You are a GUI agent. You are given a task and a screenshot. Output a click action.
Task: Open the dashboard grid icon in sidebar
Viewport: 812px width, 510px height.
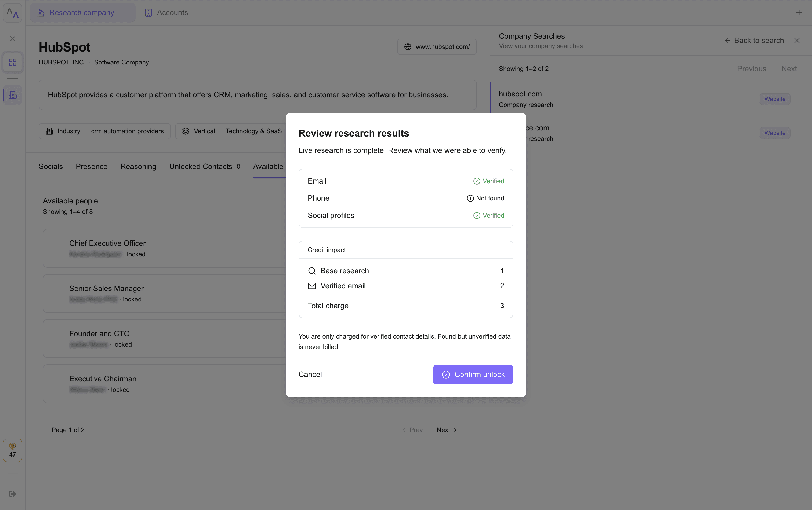[12, 62]
